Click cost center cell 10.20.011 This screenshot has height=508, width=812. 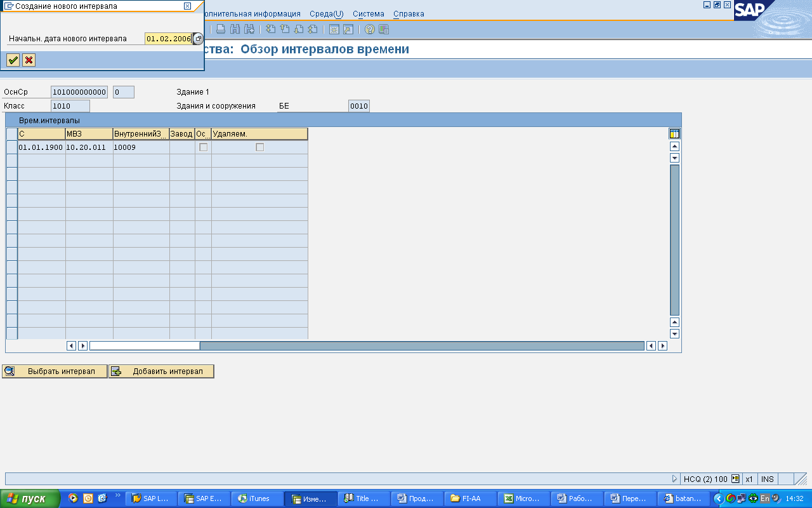coord(89,147)
